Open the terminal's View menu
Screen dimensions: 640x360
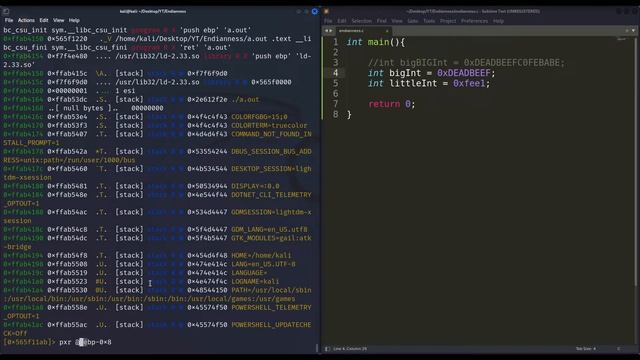pyautogui.click(x=58, y=20)
